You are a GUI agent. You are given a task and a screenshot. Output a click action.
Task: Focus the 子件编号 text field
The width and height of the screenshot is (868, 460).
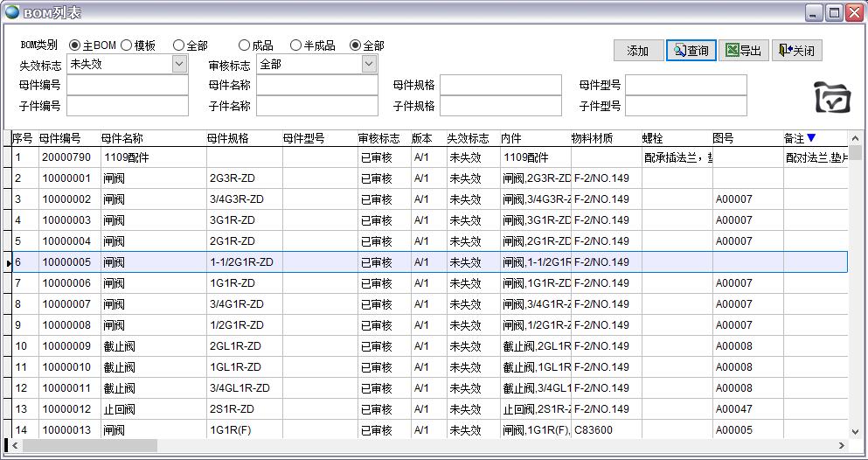[x=127, y=107]
